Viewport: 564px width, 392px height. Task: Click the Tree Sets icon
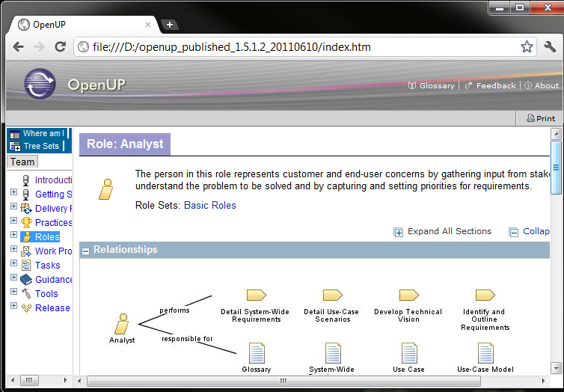point(15,147)
